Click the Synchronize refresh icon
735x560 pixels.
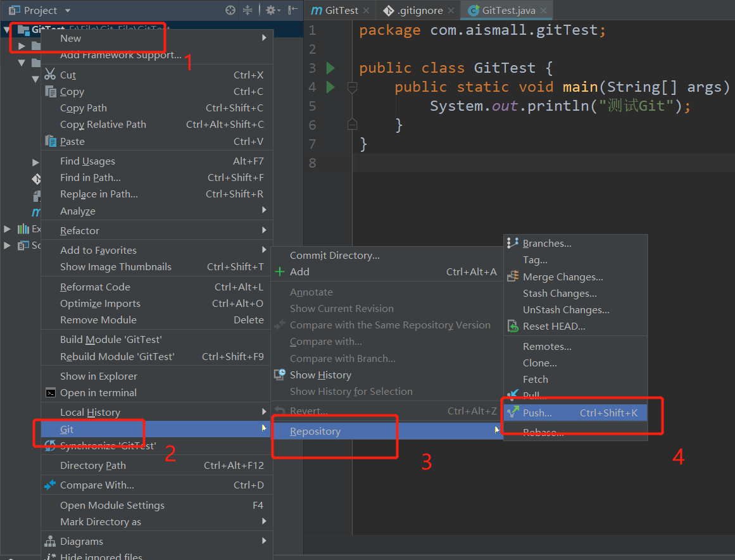[x=49, y=445]
